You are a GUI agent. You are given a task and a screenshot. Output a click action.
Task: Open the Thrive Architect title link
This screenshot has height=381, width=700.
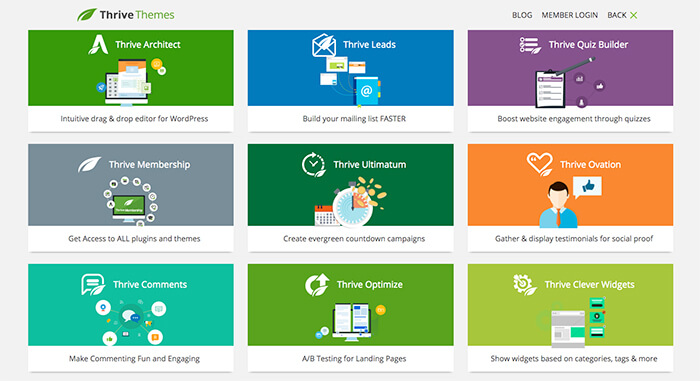point(148,45)
